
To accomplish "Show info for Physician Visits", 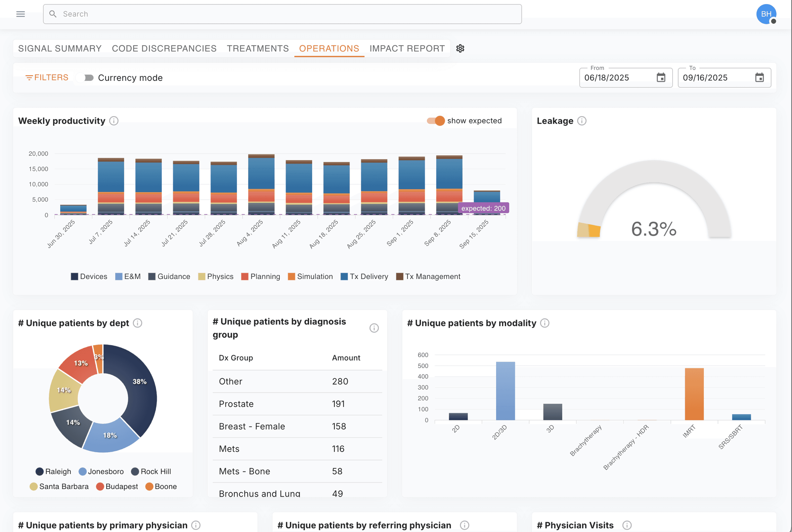I will click(x=627, y=525).
